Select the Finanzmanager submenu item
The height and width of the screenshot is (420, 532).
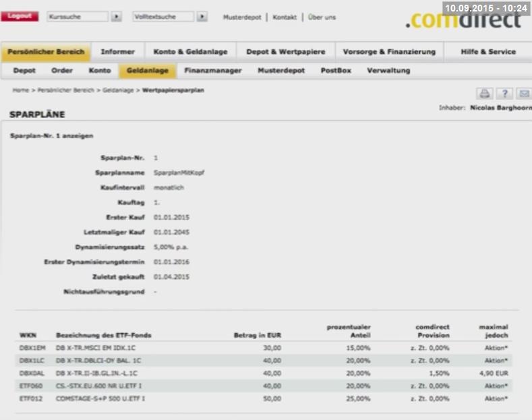[x=213, y=71]
